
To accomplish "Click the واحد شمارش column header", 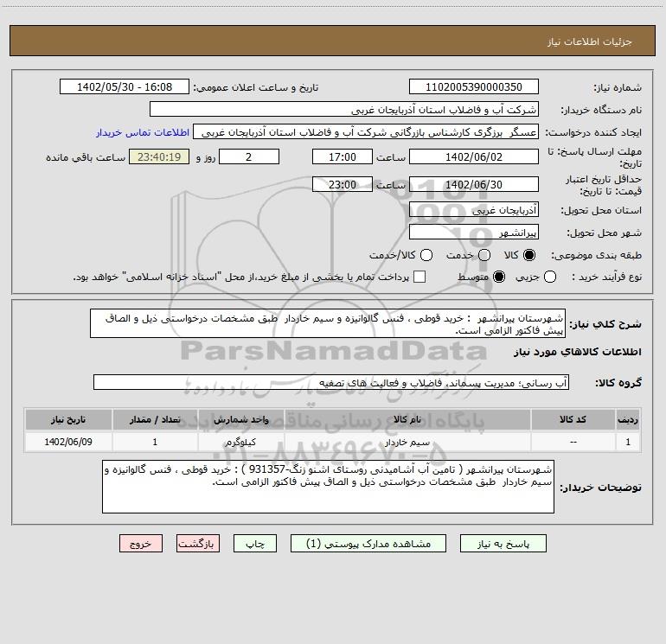I will 240,420.
